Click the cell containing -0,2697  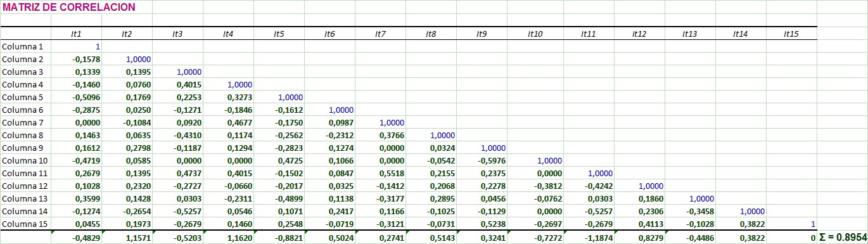point(535,224)
